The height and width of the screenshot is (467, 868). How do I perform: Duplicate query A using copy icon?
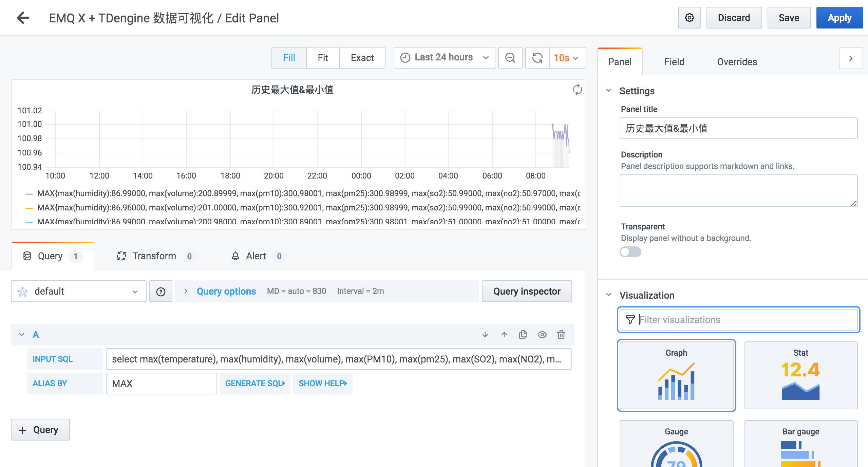[x=523, y=335]
